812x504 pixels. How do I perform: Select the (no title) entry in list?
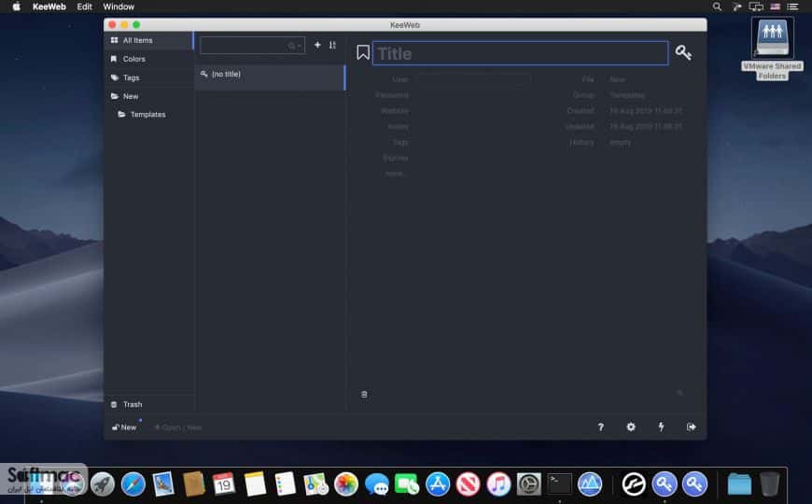(270, 77)
